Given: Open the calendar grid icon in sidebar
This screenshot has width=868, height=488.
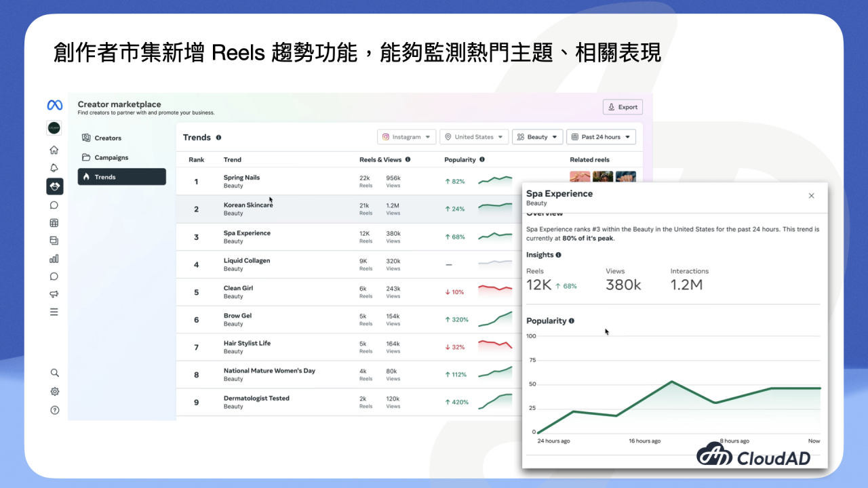Looking at the screenshot, I should tap(54, 222).
